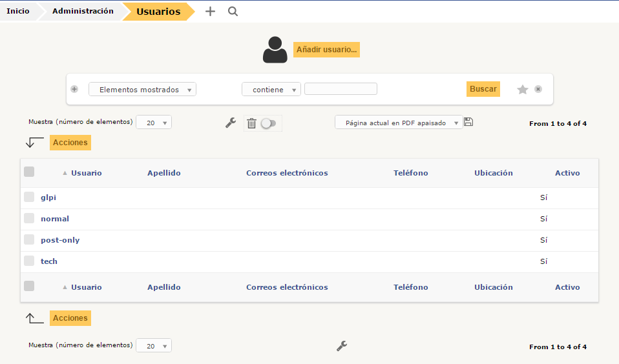This screenshot has width=619, height=364.
Task: Click the plus icon in breadcrumb bar
Action: [x=210, y=12]
